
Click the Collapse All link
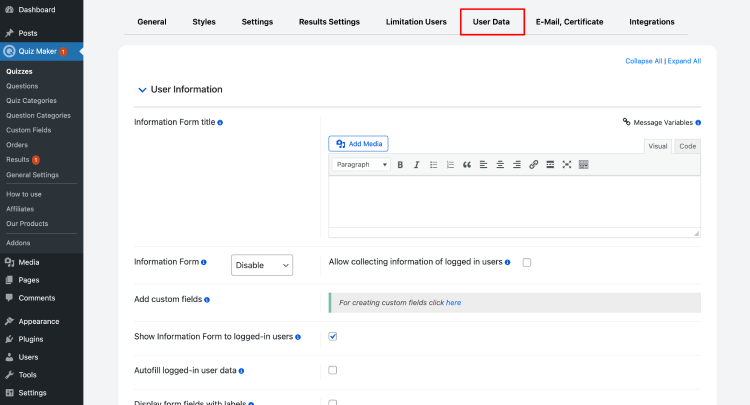pyautogui.click(x=643, y=61)
